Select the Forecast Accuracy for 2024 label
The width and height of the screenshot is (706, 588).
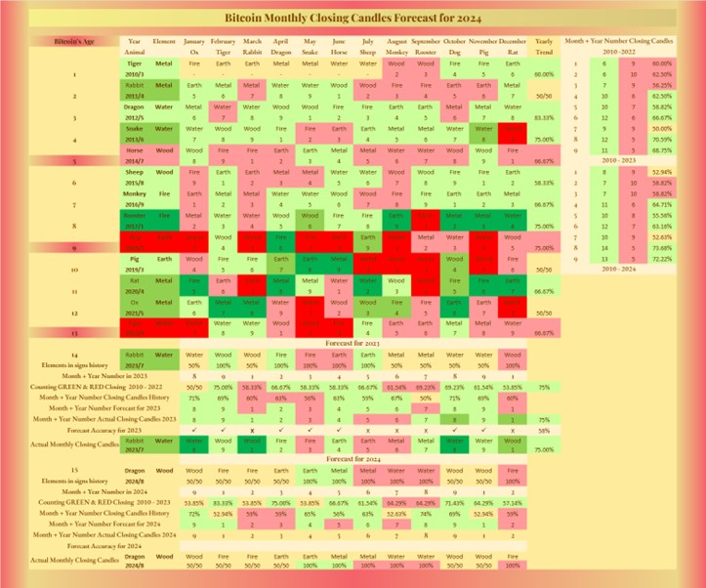(x=104, y=546)
